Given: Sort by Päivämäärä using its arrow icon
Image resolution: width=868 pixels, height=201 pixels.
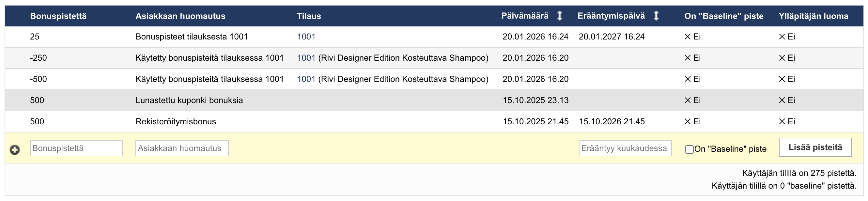Looking at the screenshot, I should [x=559, y=16].
